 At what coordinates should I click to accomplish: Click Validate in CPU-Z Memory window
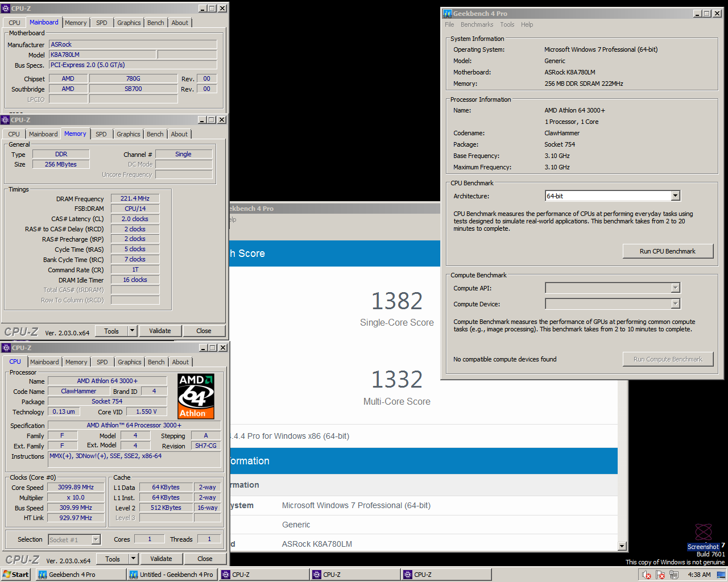[x=160, y=331]
